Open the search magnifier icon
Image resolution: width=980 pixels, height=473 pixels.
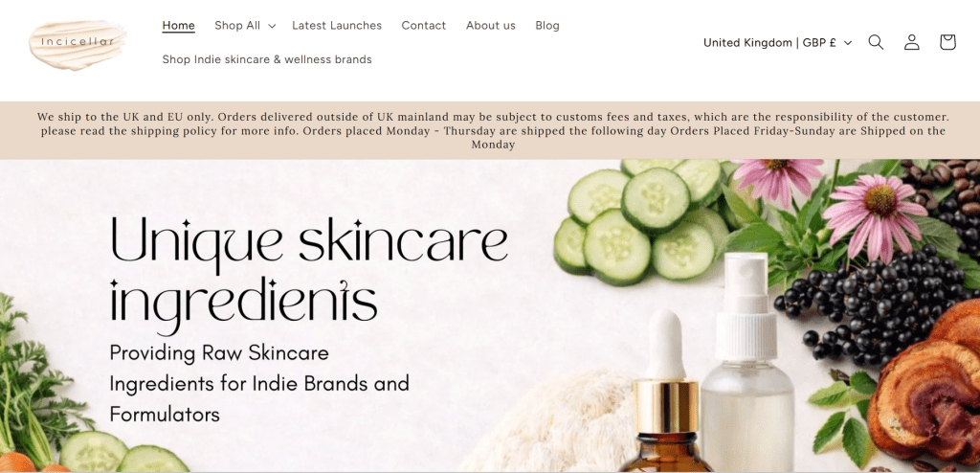pyautogui.click(x=876, y=42)
